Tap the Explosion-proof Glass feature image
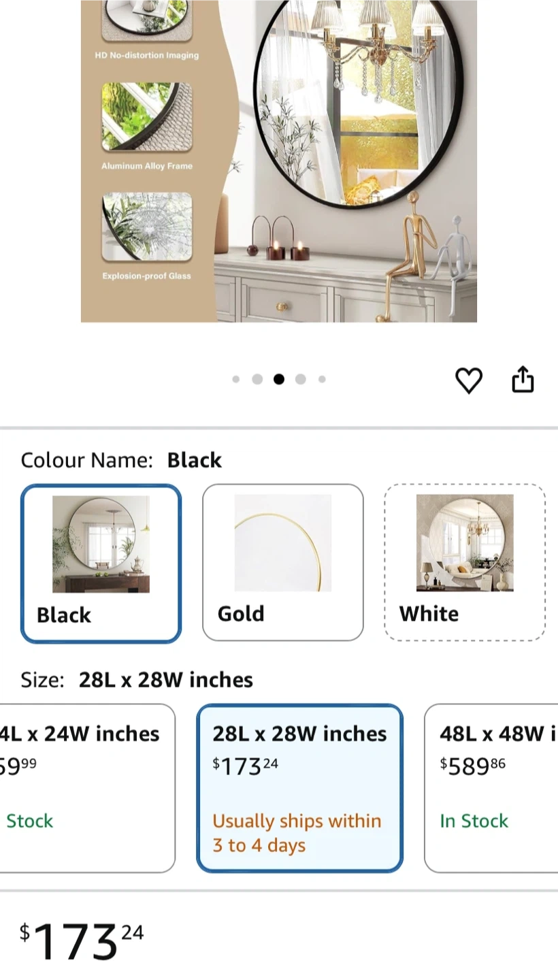The image size is (558, 980). [x=147, y=227]
